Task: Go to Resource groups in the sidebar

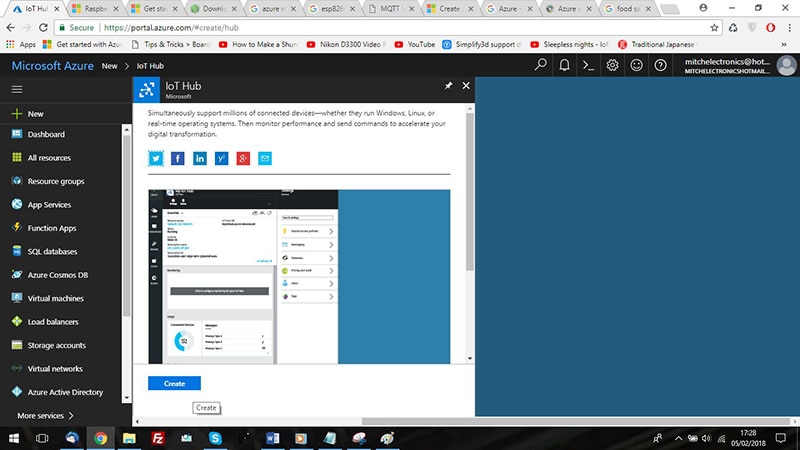Action: coord(56,181)
